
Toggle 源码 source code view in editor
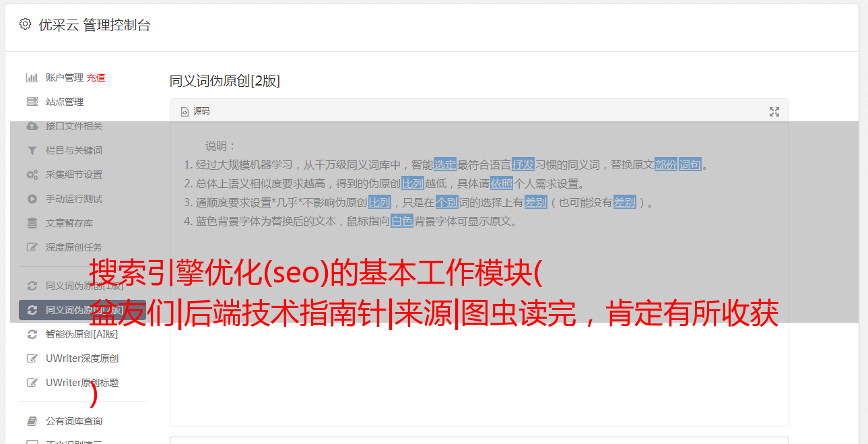pos(195,111)
